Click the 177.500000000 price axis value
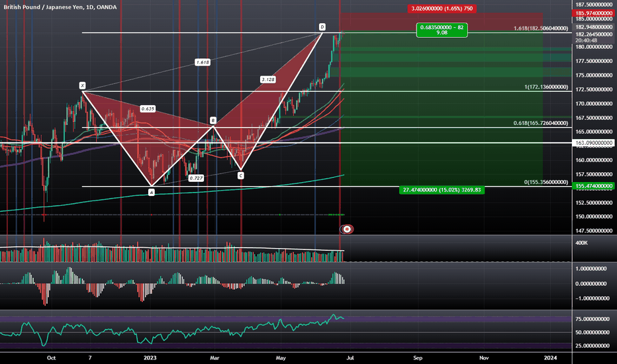 click(594, 61)
